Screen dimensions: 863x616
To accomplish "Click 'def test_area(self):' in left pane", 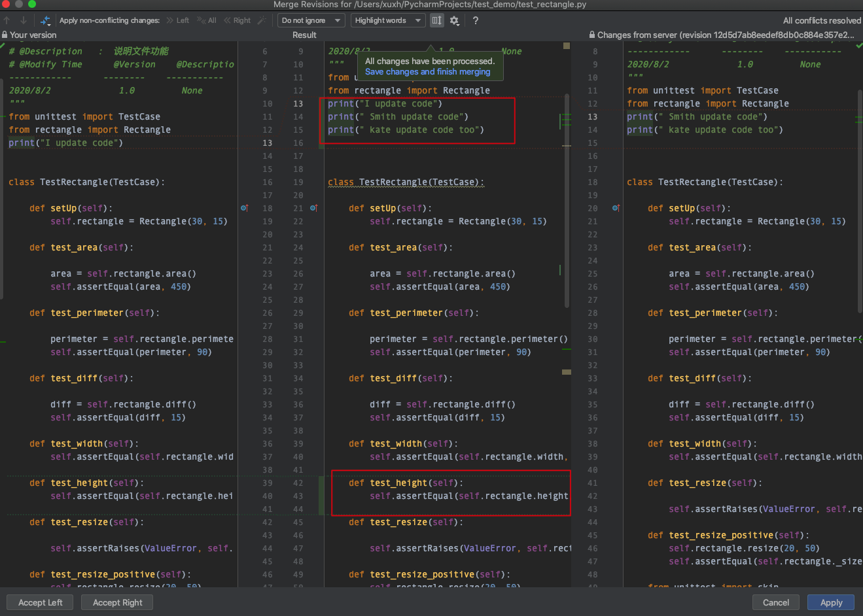I will (x=81, y=247).
